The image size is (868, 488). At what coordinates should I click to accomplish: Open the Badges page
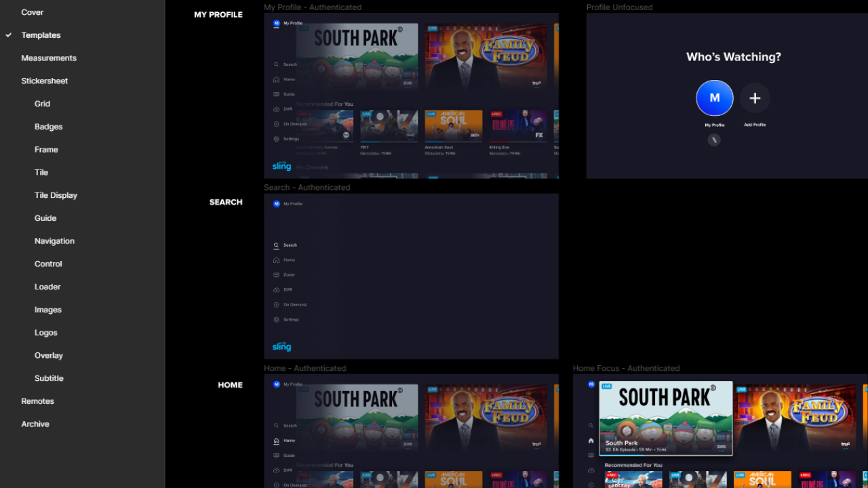[48, 127]
